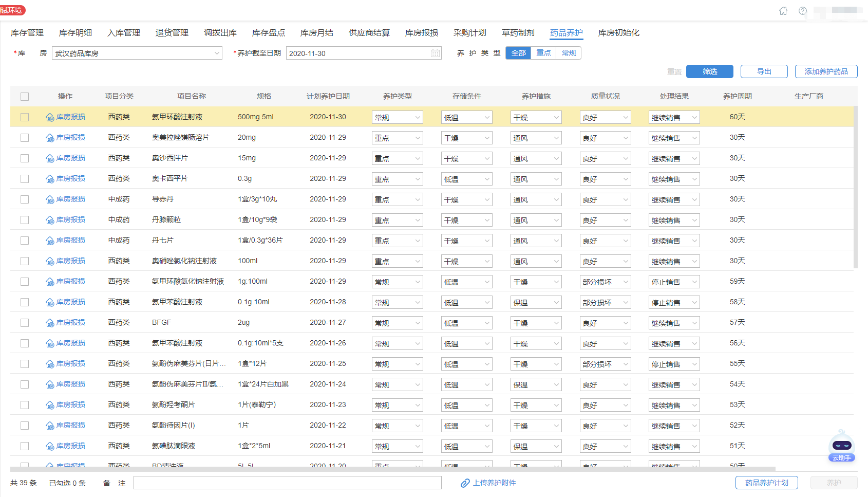Click into the 备注 remarks input field
868x497 pixels.
coord(287,483)
